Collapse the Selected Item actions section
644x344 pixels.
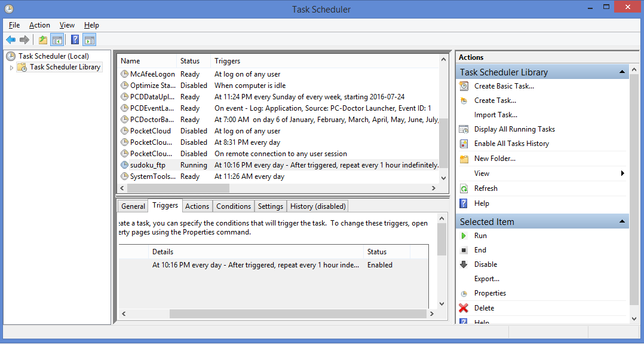click(x=622, y=222)
